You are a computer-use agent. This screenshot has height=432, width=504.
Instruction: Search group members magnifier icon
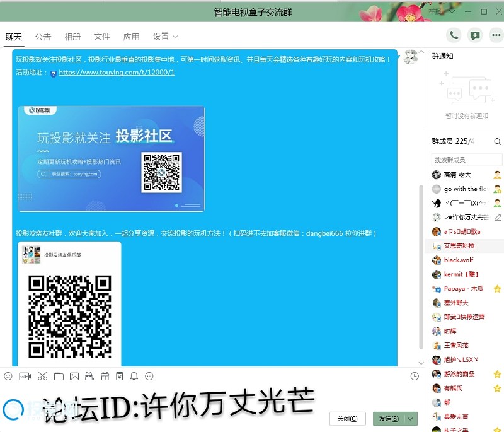[497, 141]
